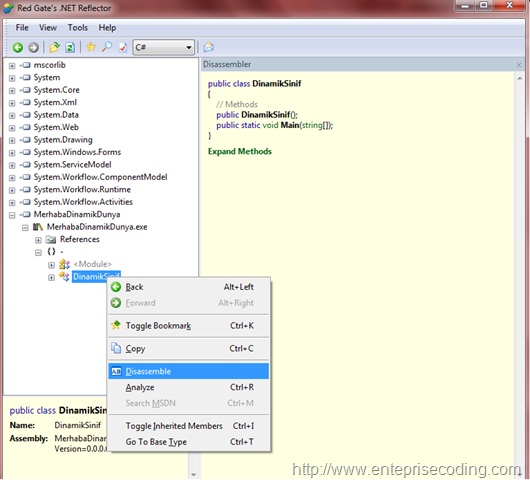Click the References folder icon

51,240
